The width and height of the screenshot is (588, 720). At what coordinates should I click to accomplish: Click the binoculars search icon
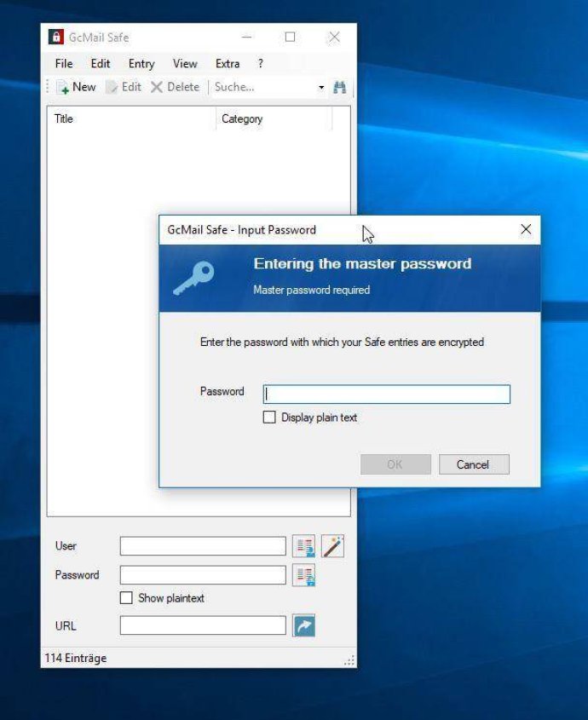tap(339, 87)
